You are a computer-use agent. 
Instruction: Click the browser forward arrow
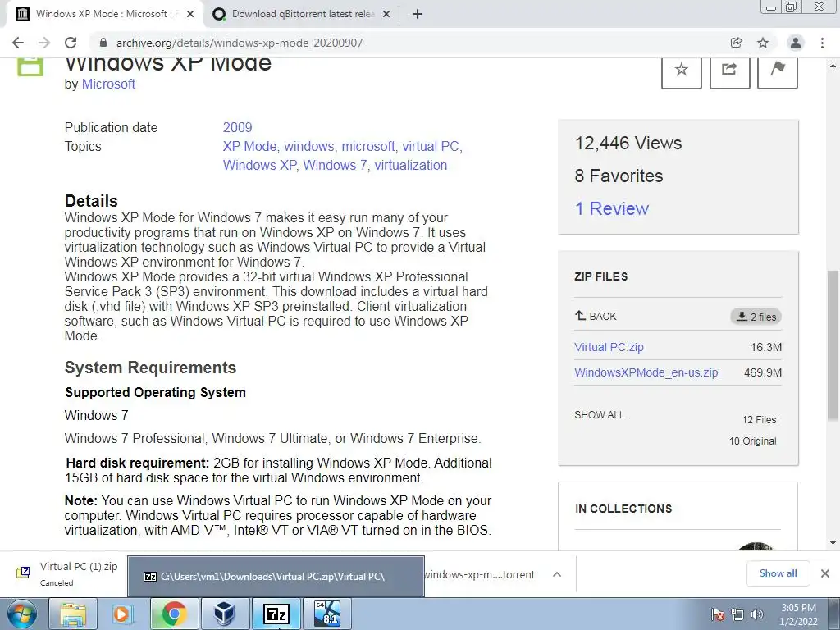44,43
